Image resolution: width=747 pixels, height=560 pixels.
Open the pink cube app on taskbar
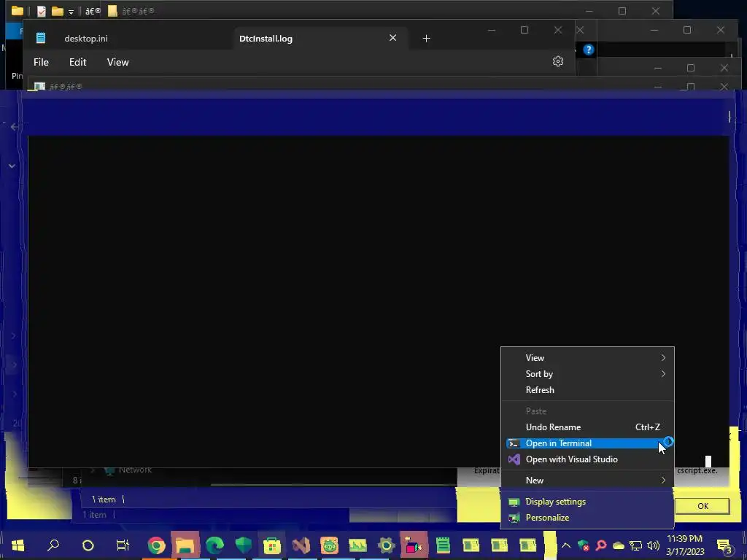(x=414, y=545)
